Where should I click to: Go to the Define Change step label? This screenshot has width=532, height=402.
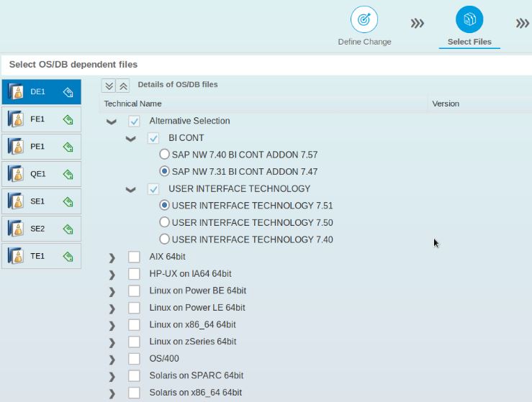pos(364,42)
